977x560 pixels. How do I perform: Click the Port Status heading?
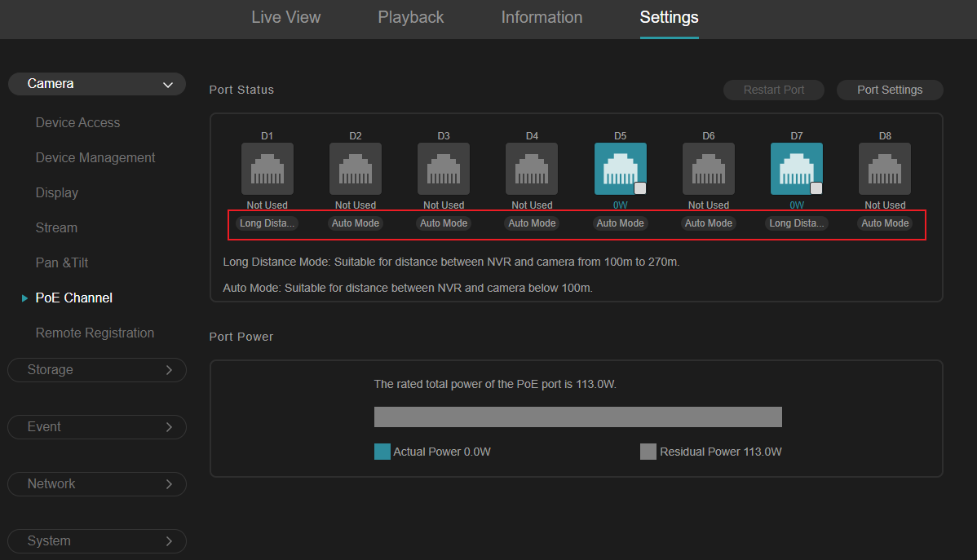241,90
